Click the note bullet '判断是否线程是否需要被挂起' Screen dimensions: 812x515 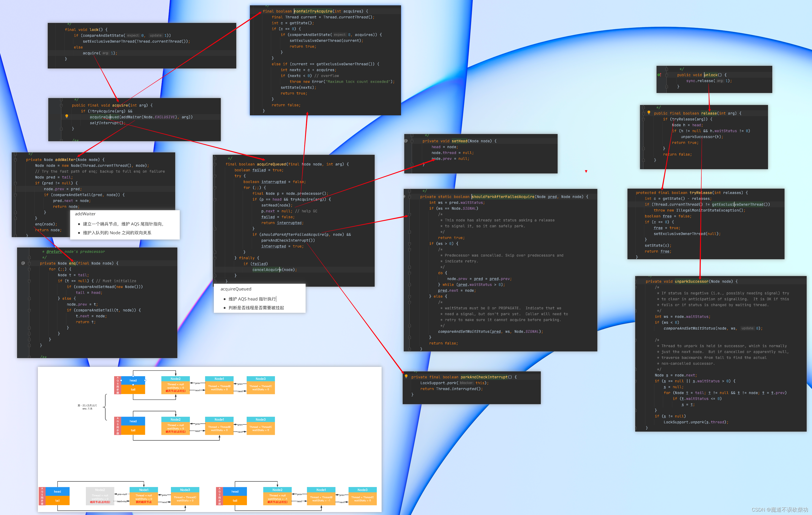256,308
